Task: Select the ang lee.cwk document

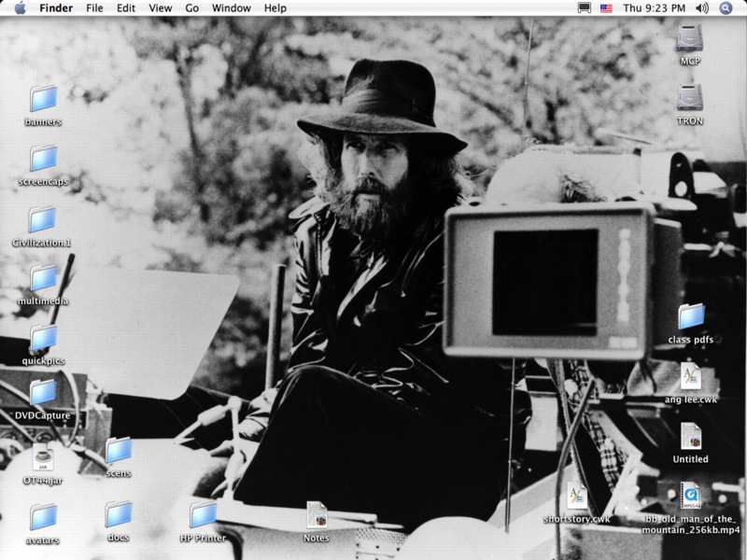Action: 691,377
